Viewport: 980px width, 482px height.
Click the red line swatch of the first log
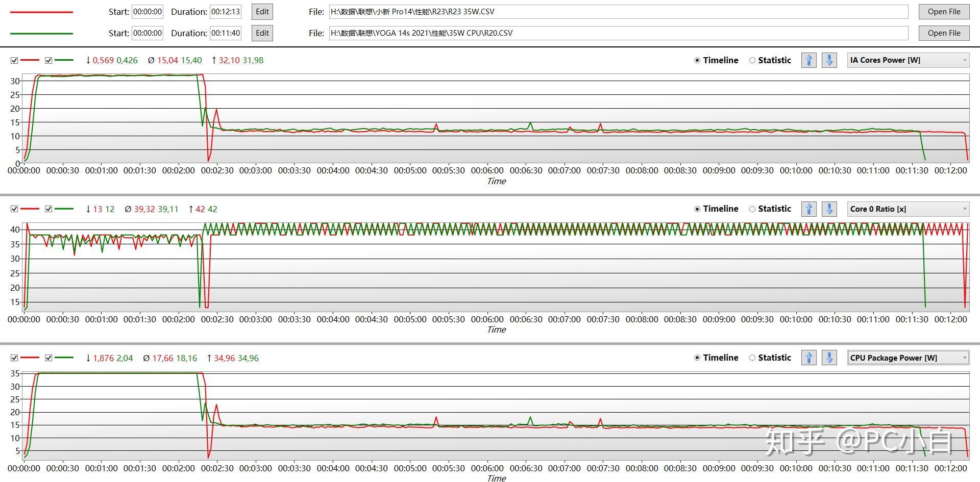pyautogui.click(x=41, y=12)
